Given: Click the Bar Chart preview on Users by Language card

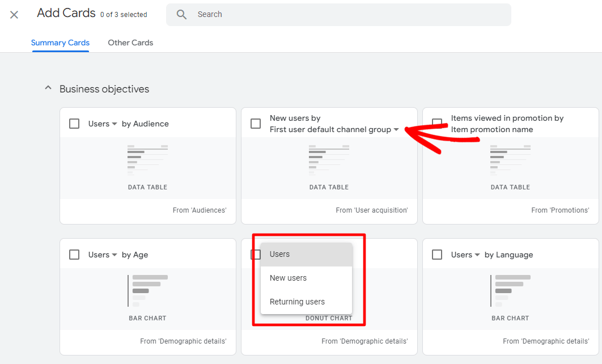Looking at the screenshot, I should point(510,291).
